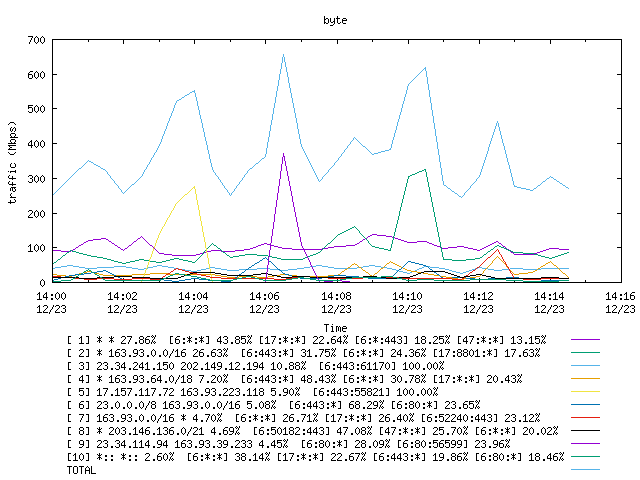Select legend entry [ 2] '* 163.93.0.0/16 26.63%'

(x=304, y=353)
